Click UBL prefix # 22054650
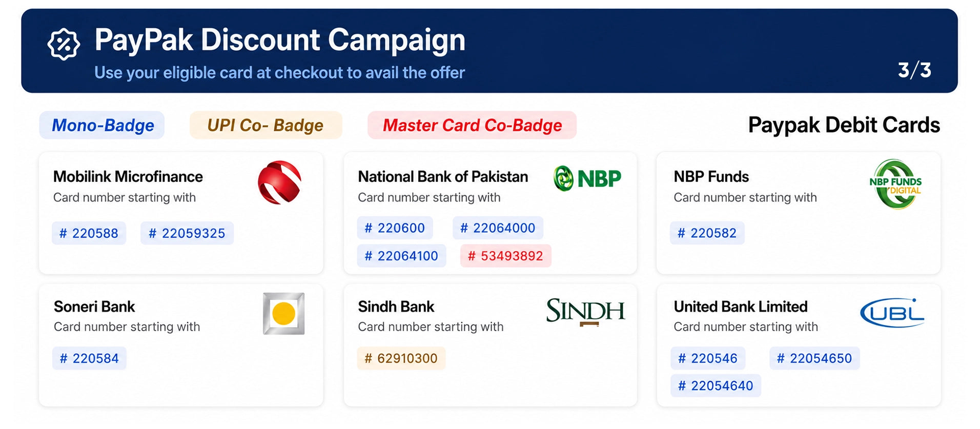The image size is (980, 429). 814,358
